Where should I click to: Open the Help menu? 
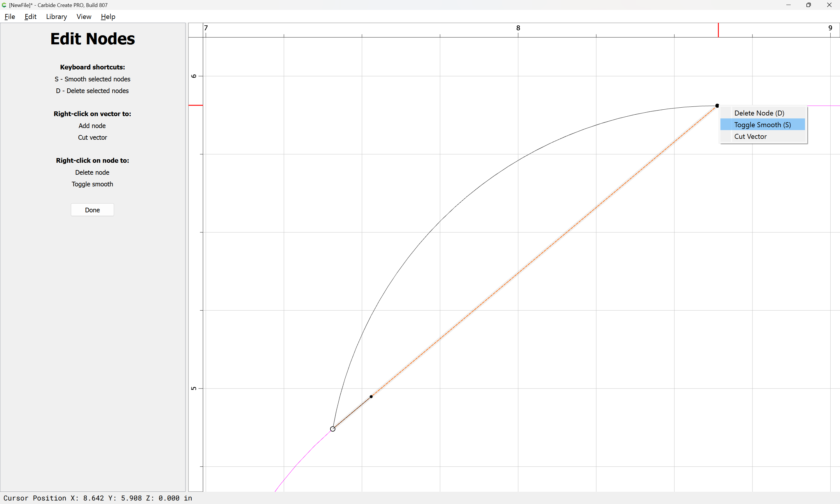pyautogui.click(x=108, y=17)
